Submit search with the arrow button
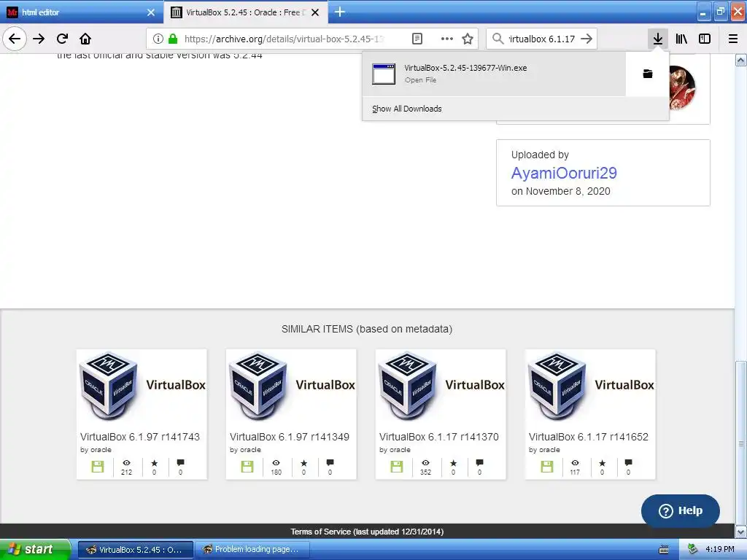747x560 pixels. click(587, 39)
